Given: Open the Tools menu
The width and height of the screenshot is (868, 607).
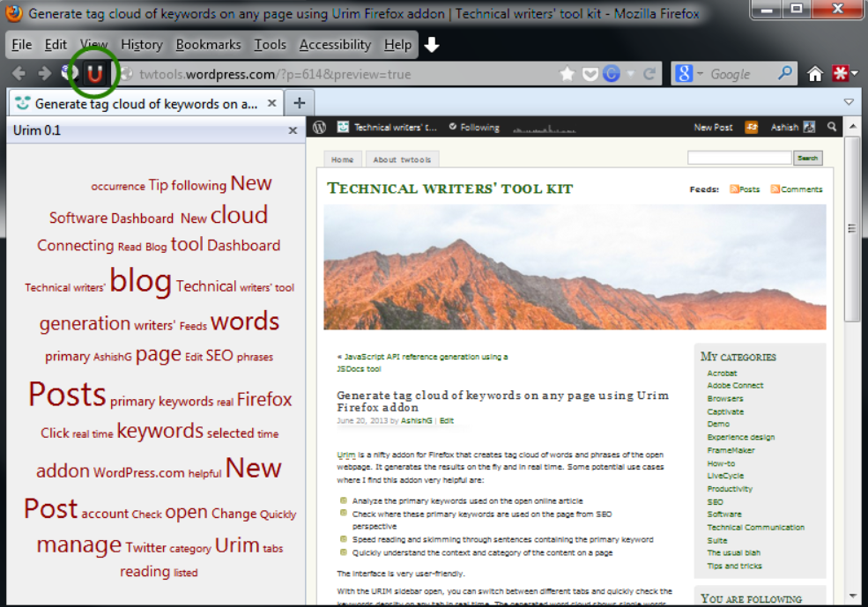Looking at the screenshot, I should pyautogui.click(x=270, y=45).
